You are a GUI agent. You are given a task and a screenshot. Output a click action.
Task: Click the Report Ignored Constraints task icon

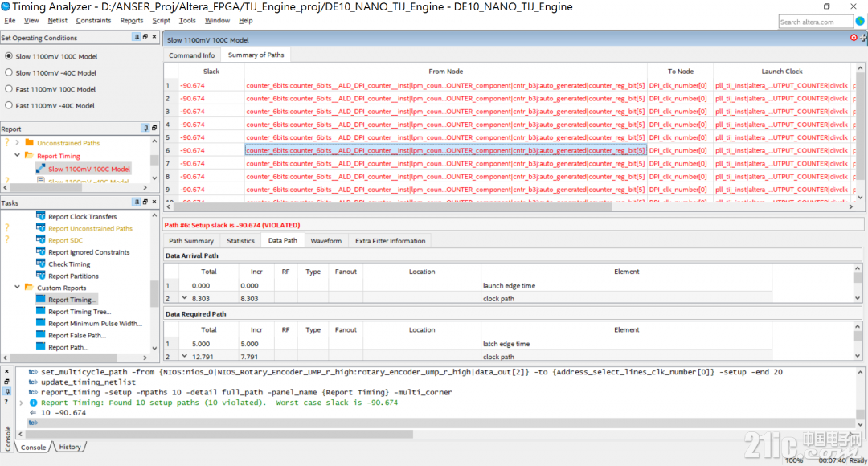(40, 251)
